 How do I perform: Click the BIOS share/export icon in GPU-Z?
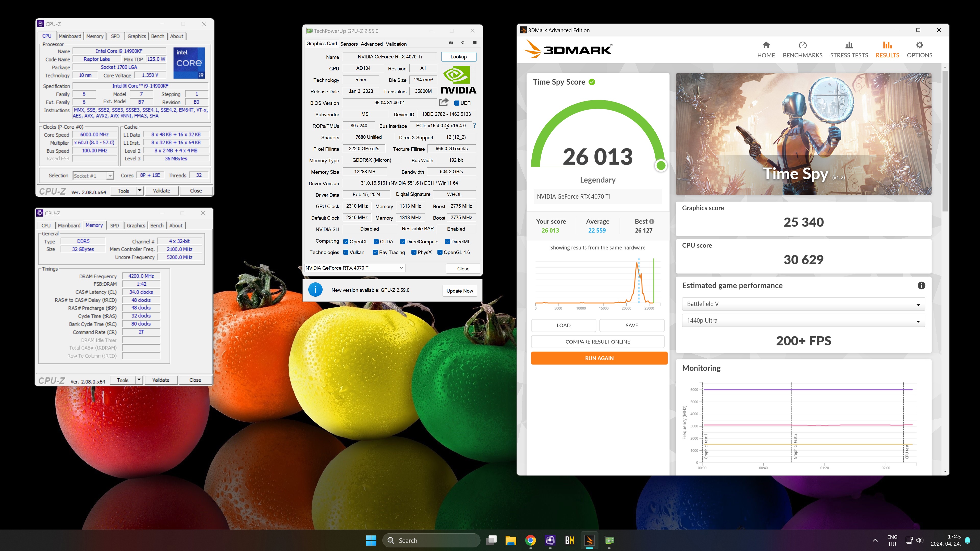pyautogui.click(x=444, y=102)
